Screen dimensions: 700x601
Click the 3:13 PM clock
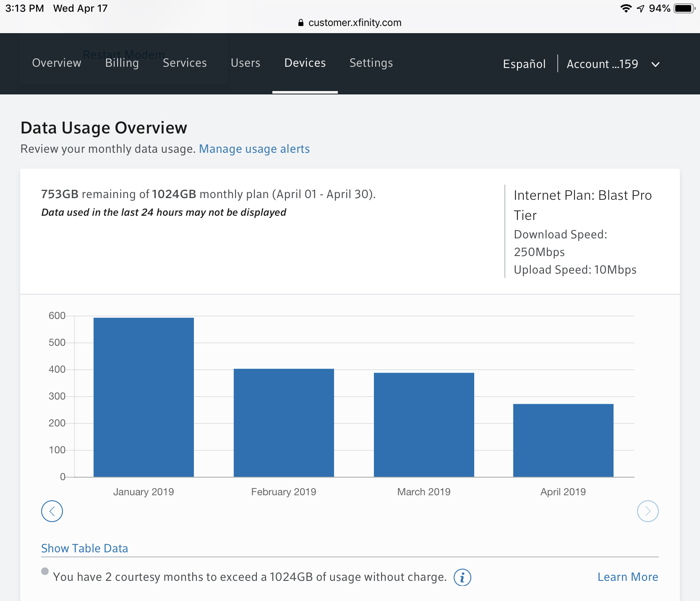click(x=24, y=8)
